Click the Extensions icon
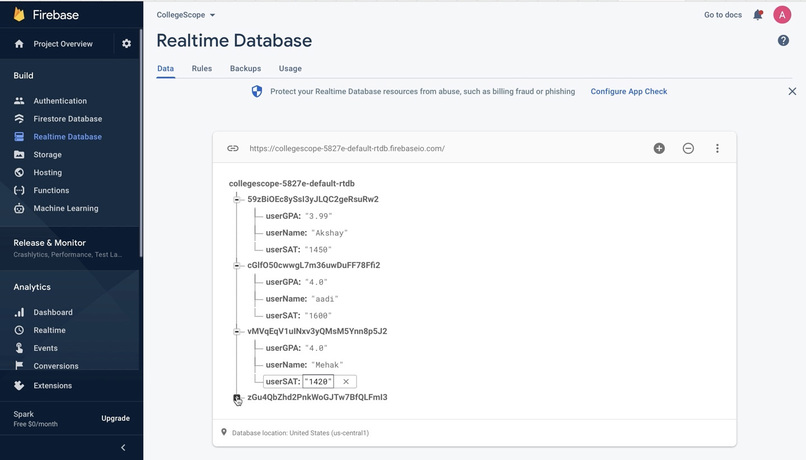Screen dimensions: 806x460 19,385
